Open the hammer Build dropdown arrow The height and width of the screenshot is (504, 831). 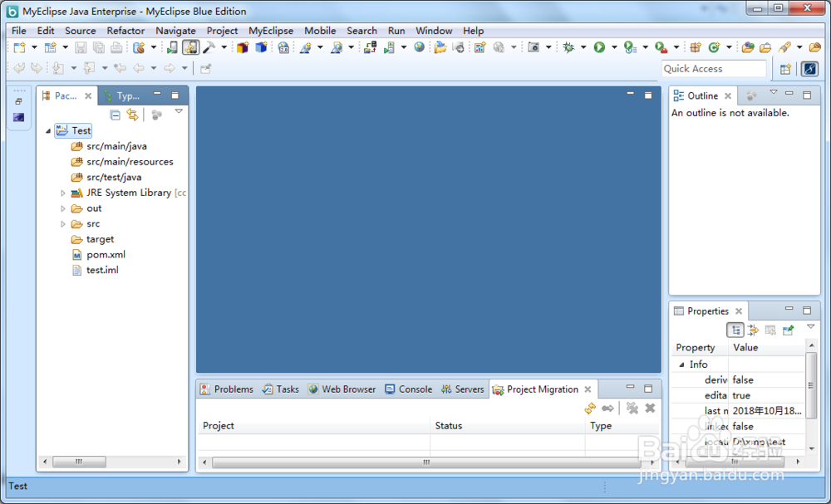pyautogui.click(x=224, y=47)
